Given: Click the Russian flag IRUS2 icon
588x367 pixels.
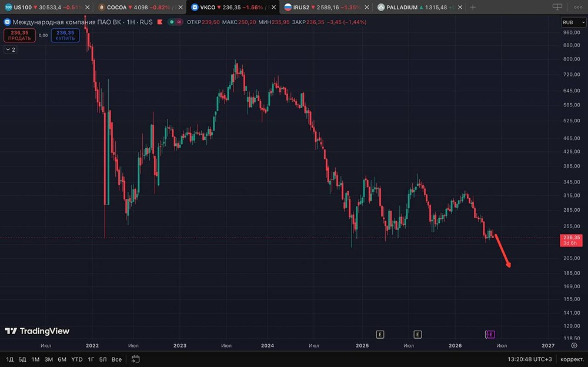Looking at the screenshot, I should click(288, 7).
